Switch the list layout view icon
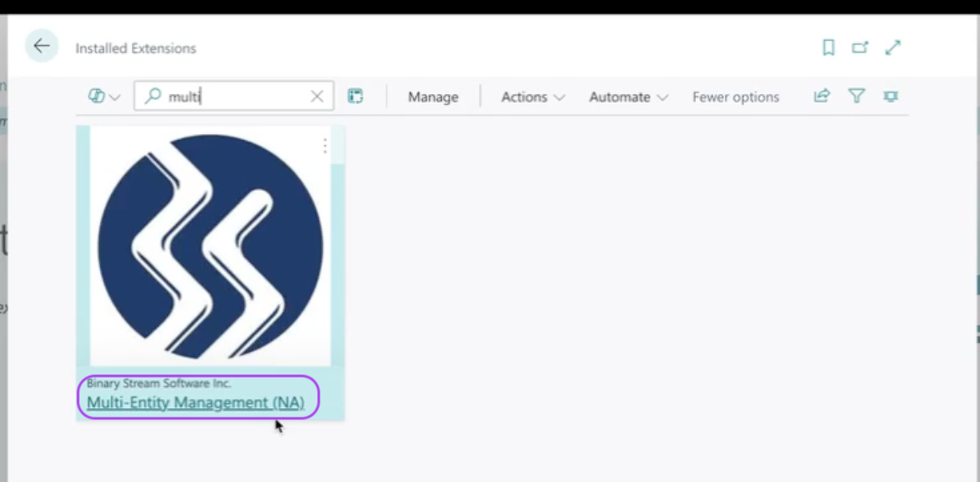The height and width of the screenshot is (482, 980). [355, 96]
